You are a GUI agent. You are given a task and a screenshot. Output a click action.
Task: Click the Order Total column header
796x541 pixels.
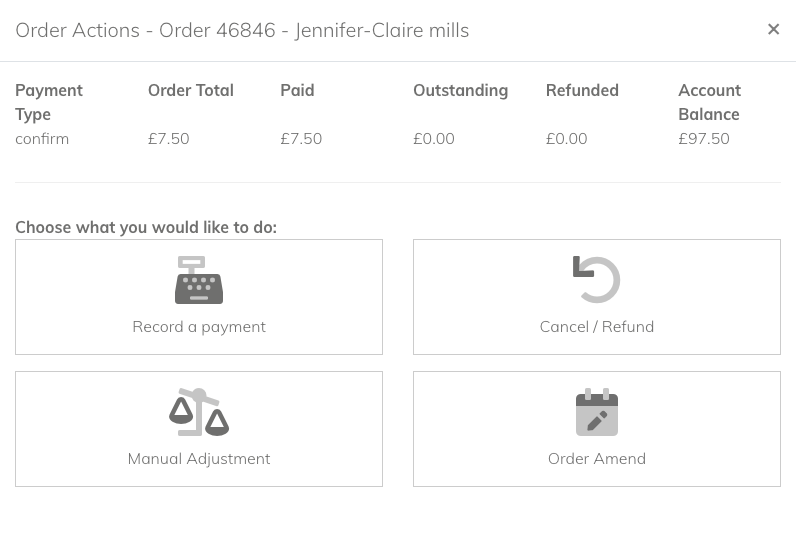pyautogui.click(x=191, y=90)
